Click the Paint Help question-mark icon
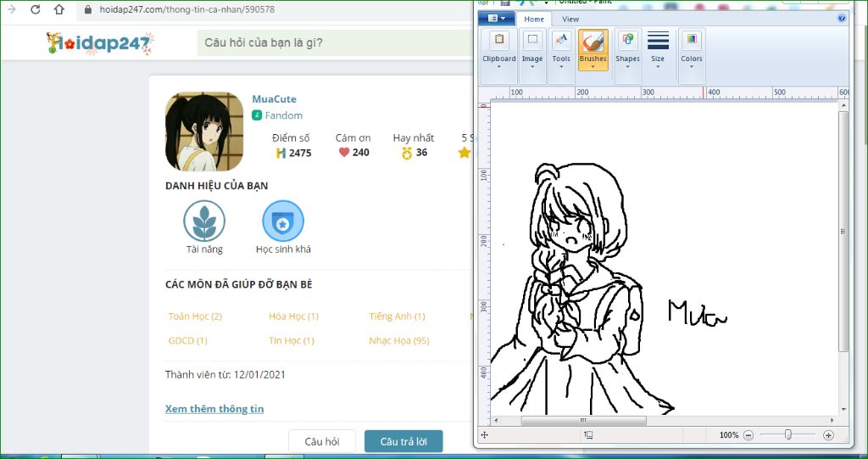Image resolution: width=868 pixels, height=459 pixels. [842, 19]
